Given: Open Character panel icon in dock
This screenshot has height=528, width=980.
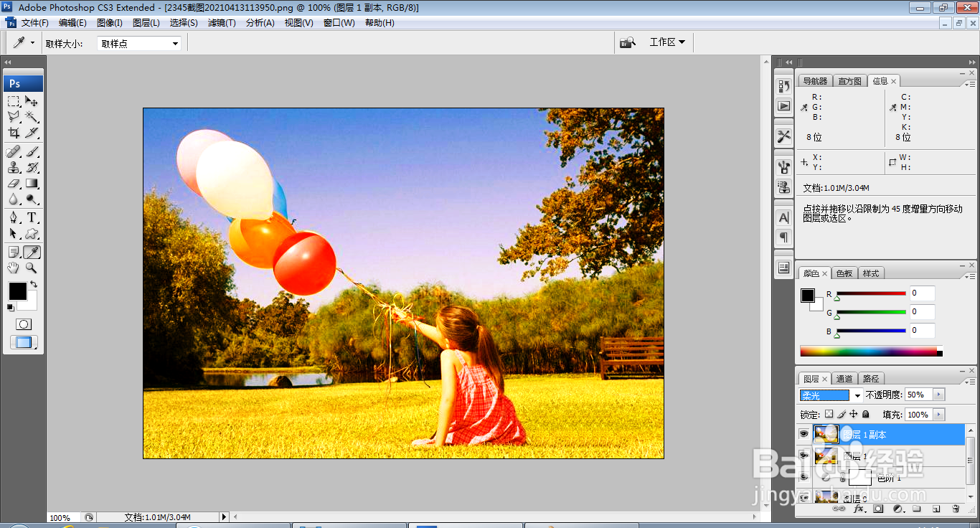Looking at the screenshot, I should (784, 217).
